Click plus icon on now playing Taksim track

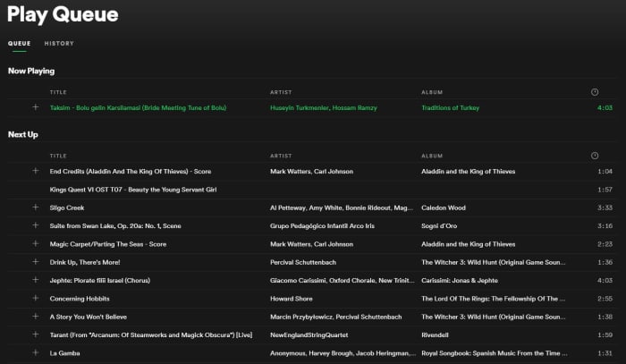click(x=36, y=107)
